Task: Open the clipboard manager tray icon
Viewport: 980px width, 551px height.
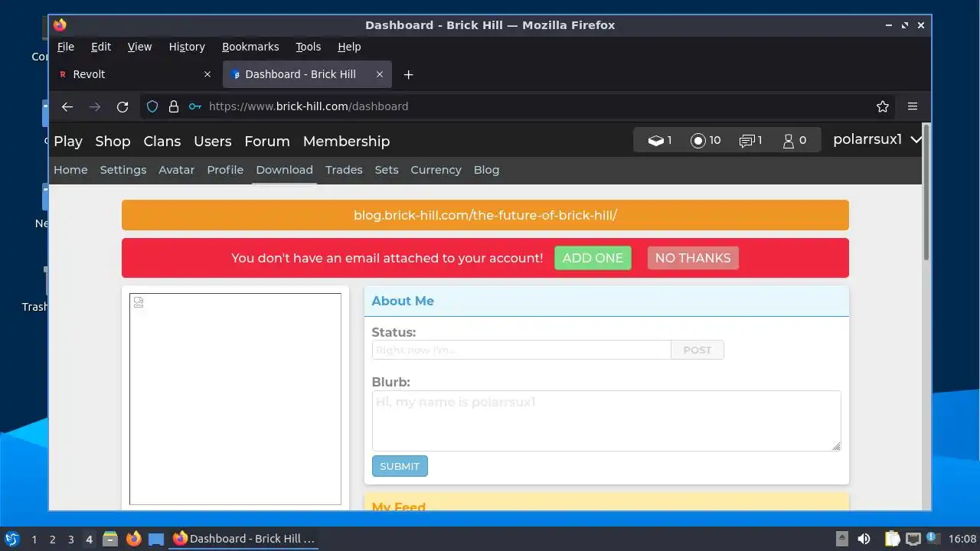Action: [x=892, y=539]
